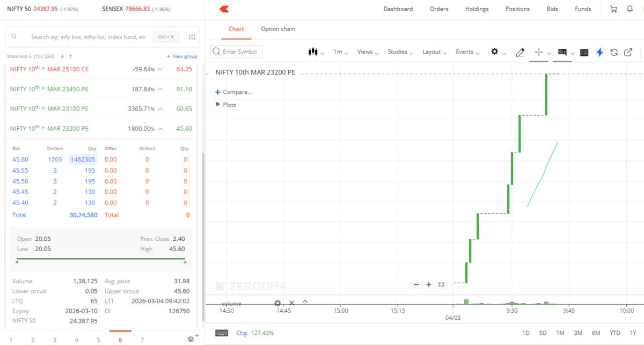Sort watchlist ascending arrow
The width and height of the screenshot is (644, 345).
[70, 56]
